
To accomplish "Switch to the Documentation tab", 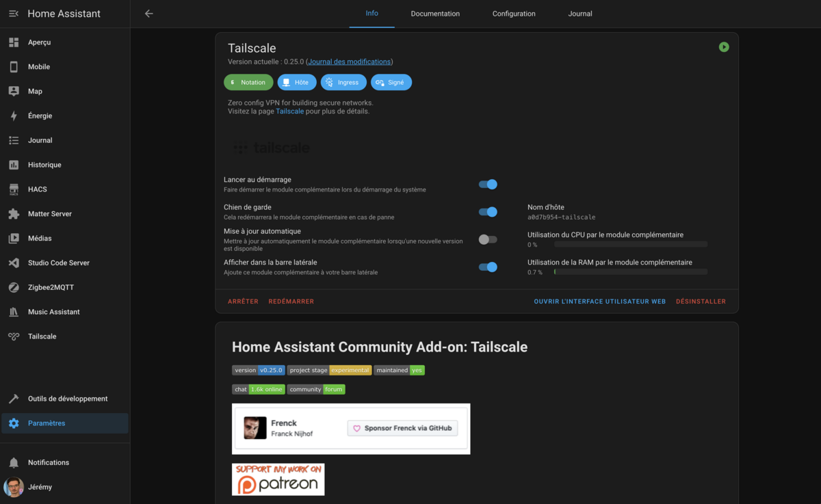I will tap(435, 14).
